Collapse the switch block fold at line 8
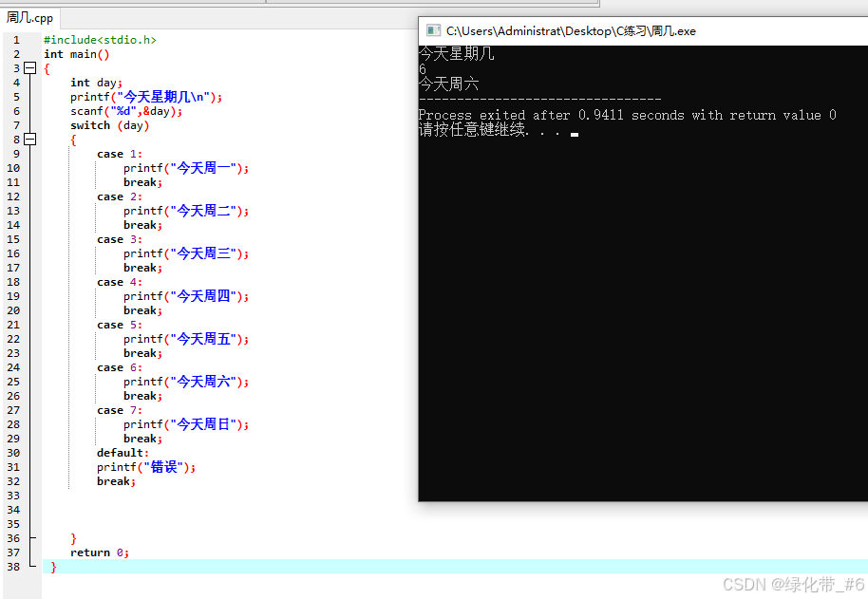 [x=30, y=140]
